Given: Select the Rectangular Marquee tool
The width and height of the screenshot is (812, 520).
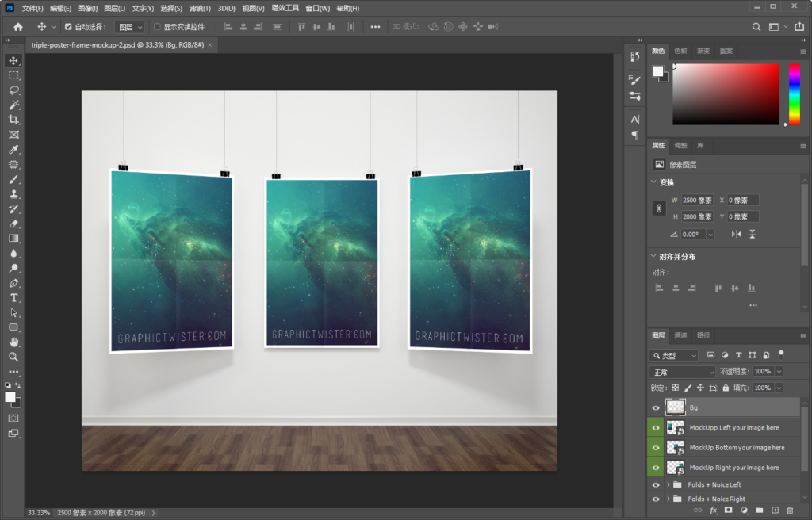Looking at the screenshot, I should coord(13,75).
